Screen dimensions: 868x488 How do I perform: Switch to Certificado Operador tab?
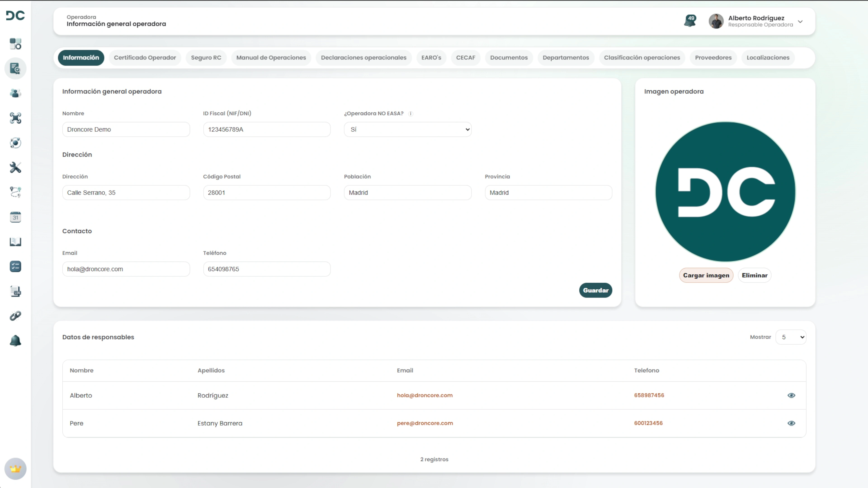(x=145, y=58)
